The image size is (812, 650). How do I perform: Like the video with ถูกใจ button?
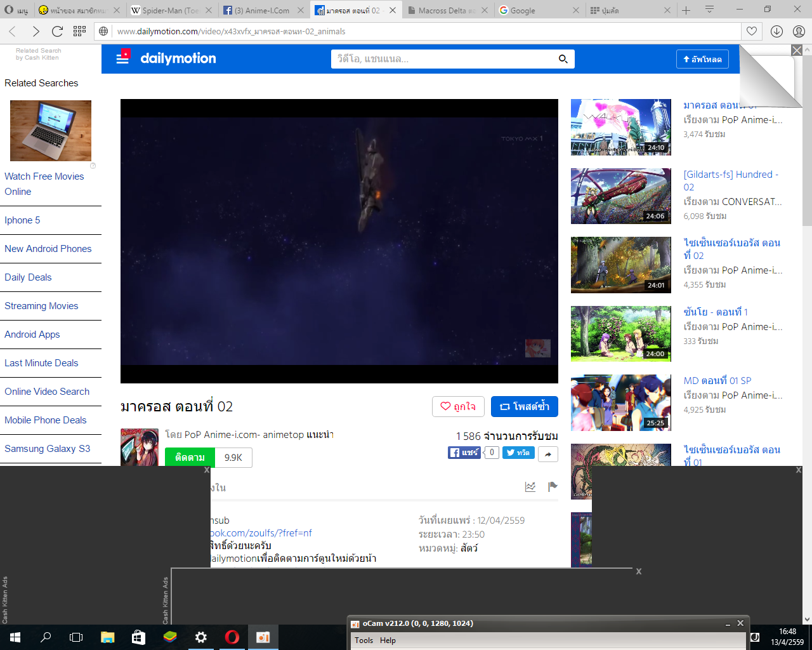(458, 406)
